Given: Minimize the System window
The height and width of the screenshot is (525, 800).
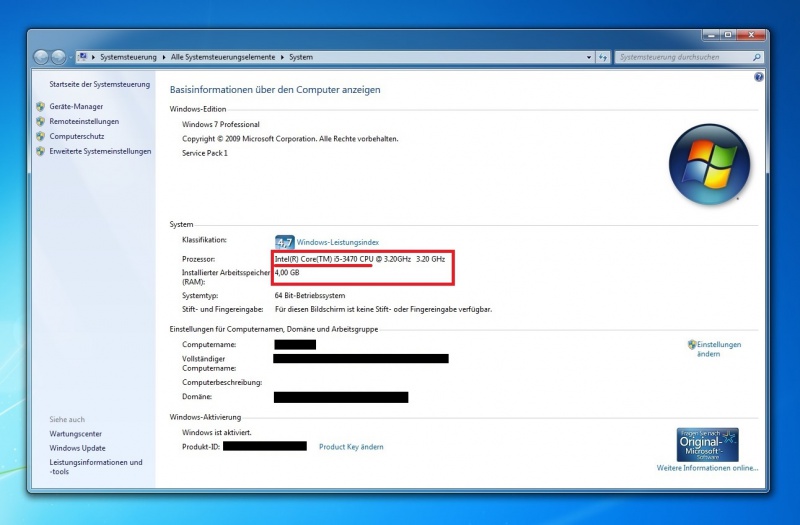Looking at the screenshot, I should (712, 35).
